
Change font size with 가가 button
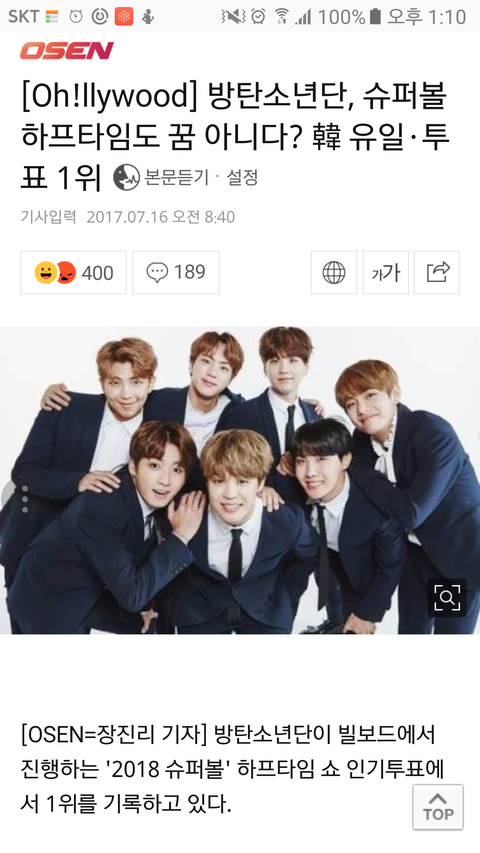tap(386, 273)
